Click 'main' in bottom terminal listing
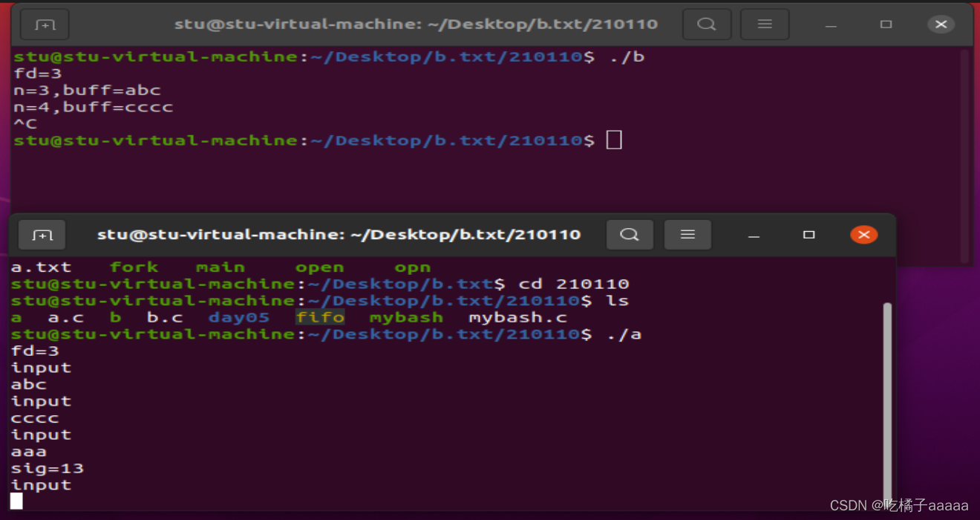This screenshot has height=520, width=980. (x=220, y=267)
